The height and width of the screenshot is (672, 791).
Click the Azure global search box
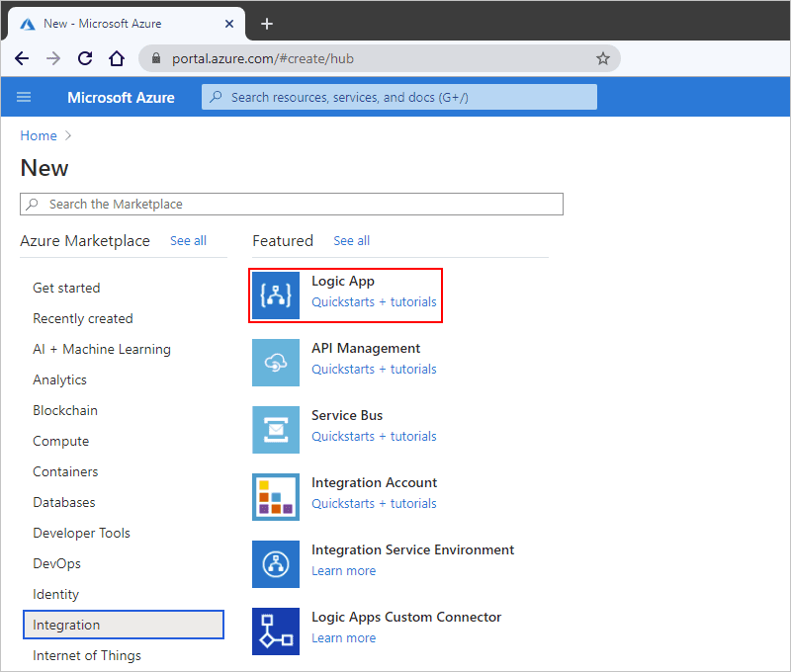click(x=399, y=97)
